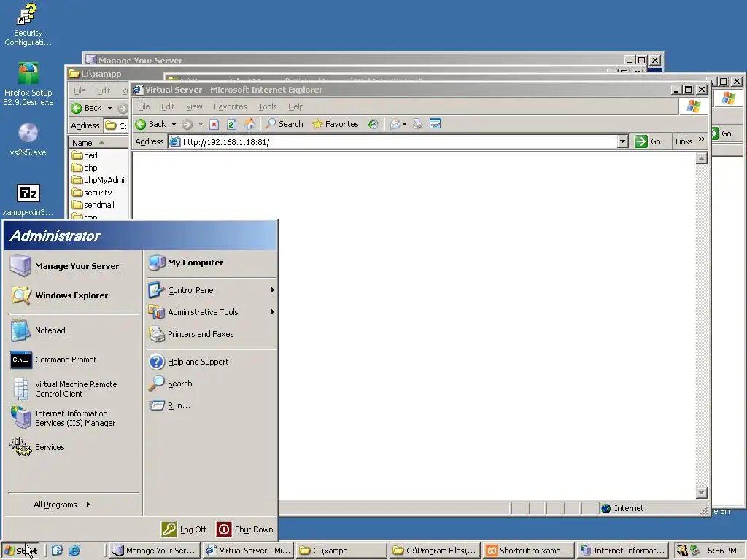Viewport: 747px width, 560px height.
Task: Click Back button in Internet Explorer
Action: click(151, 124)
